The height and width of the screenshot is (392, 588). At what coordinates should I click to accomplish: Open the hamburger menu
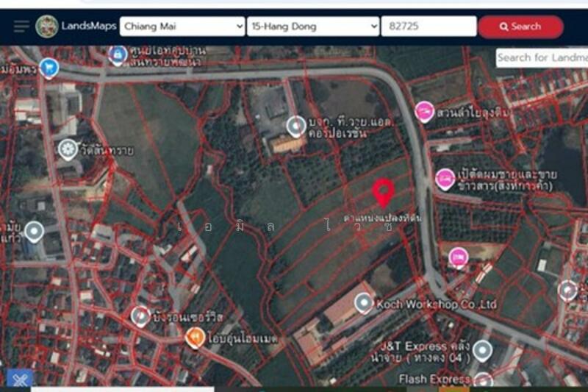point(21,26)
